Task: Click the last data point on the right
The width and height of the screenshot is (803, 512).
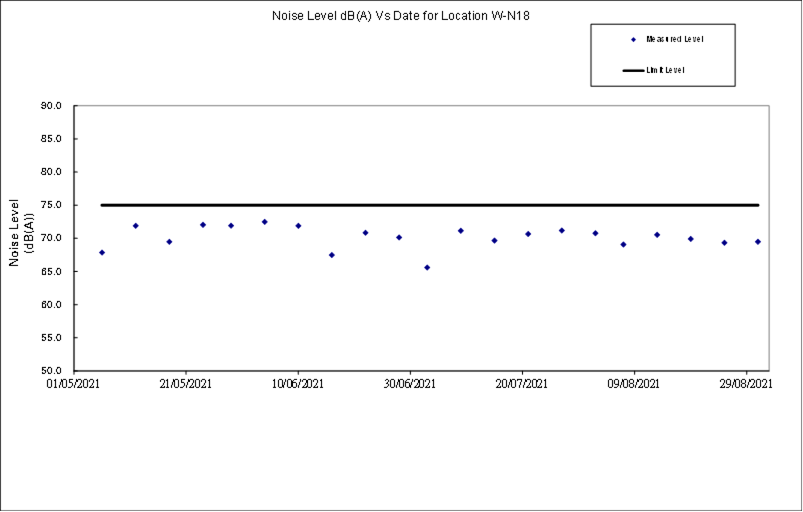Action: coord(758,242)
